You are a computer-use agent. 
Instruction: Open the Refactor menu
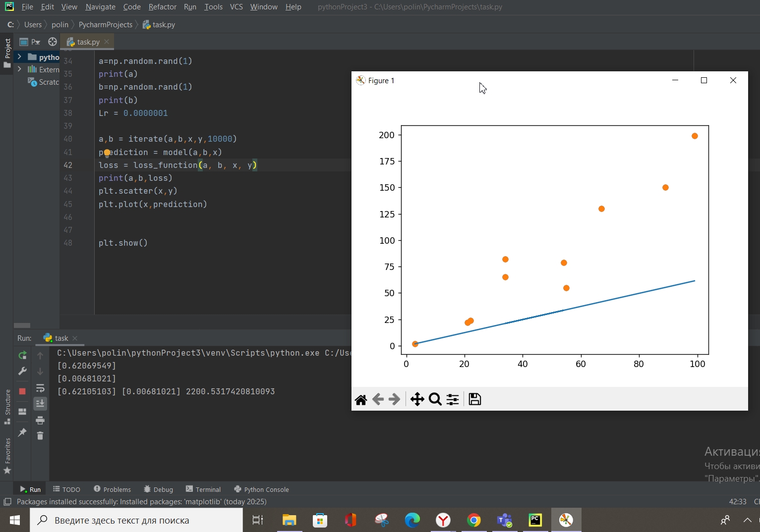pos(162,7)
